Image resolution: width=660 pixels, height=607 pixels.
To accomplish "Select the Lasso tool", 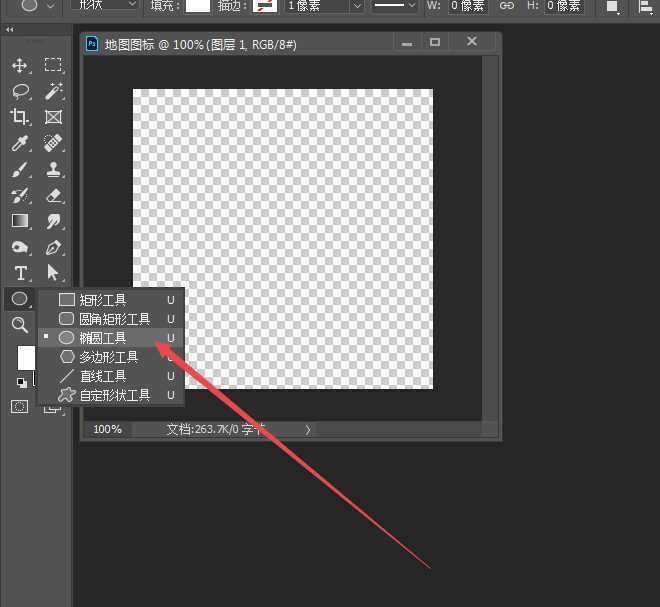I will [20, 91].
